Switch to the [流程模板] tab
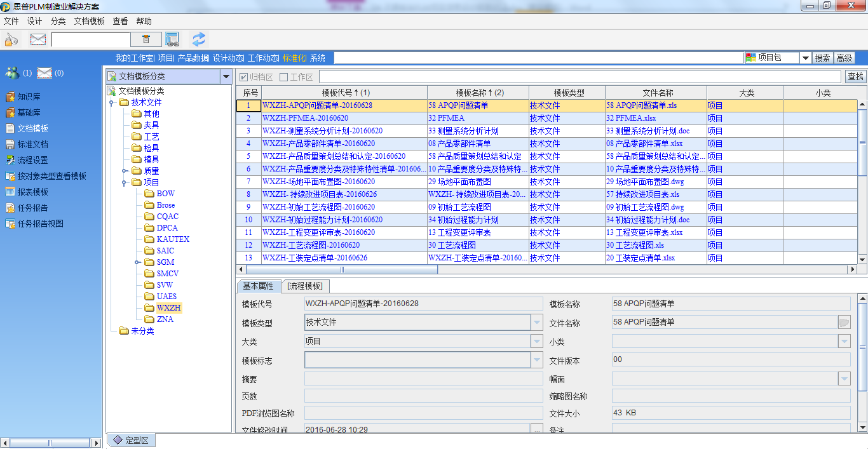 [304, 286]
